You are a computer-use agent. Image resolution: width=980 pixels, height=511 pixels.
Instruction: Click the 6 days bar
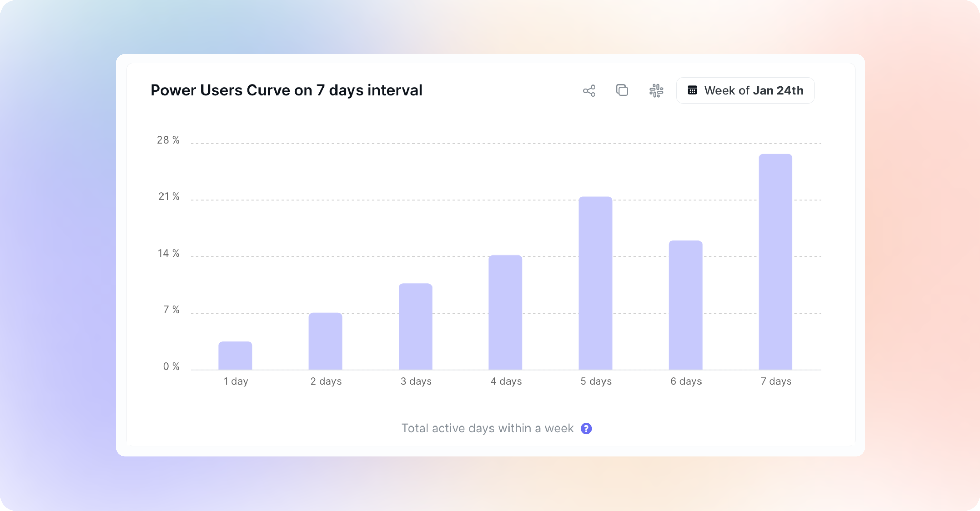(x=685, y=305)
